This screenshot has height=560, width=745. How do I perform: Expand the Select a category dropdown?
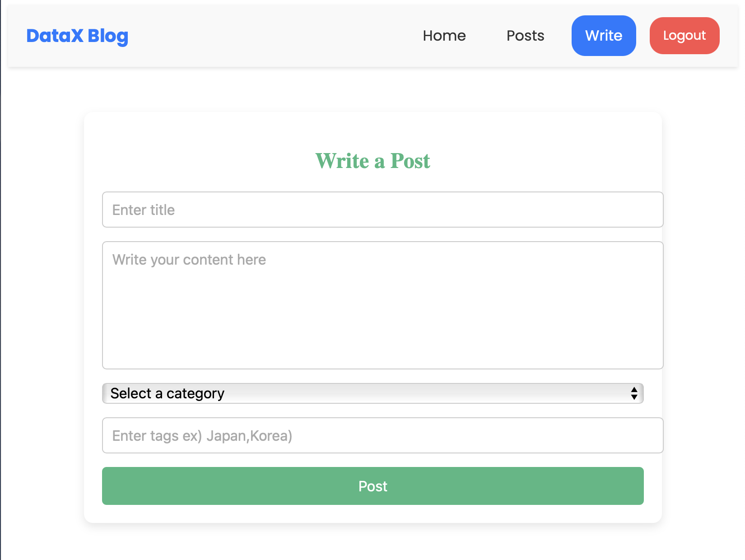tap(373, 393)
